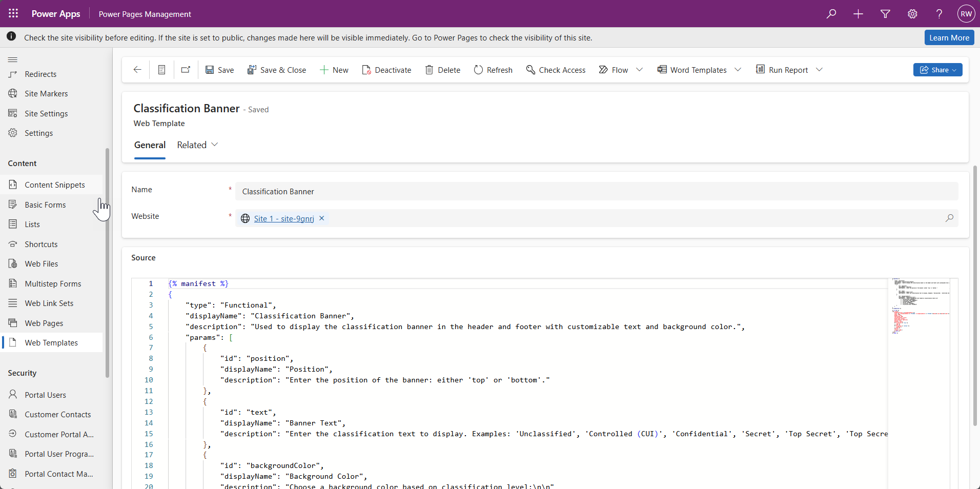Viewport: 980px width, 489px height.
Task: Expand the Word Templates chevron
Action: pyautogui.click(x=738, y=70)
